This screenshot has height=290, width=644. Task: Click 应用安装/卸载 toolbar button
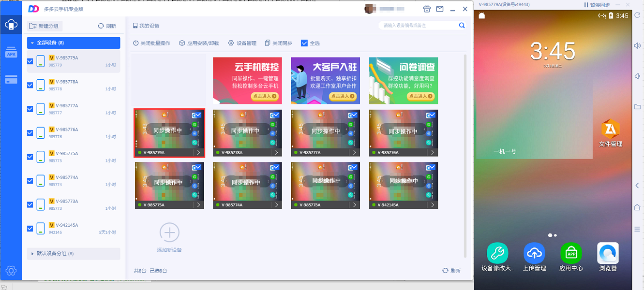(199, 43)
